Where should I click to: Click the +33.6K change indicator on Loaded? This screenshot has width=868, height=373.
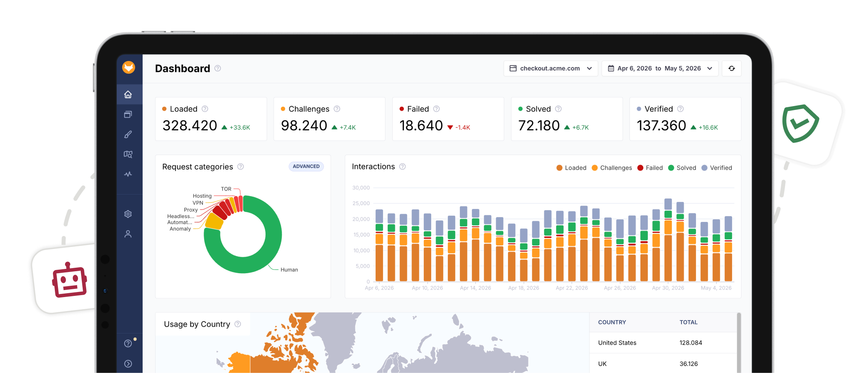point(236,128)
